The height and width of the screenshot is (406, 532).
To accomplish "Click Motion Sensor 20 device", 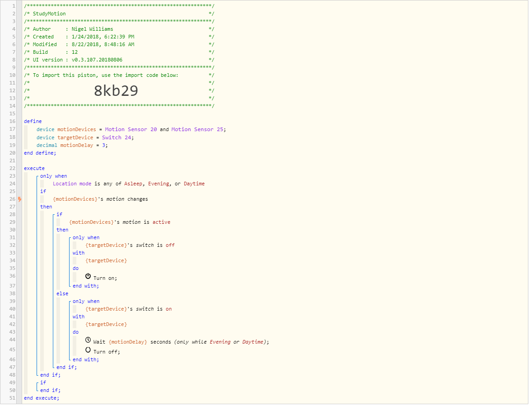I will pyautogui.click(x=131, y=130).
